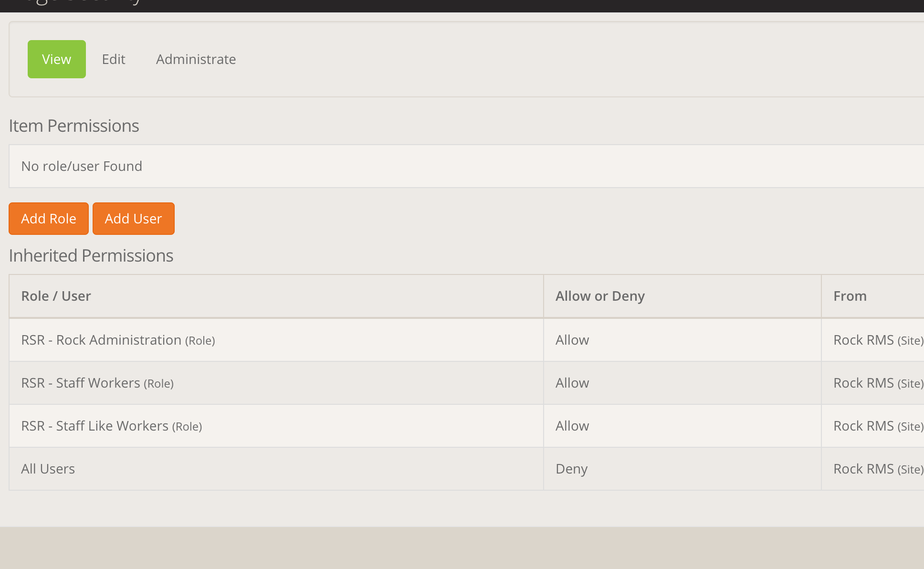Screen dimensions: 924x569
Task: Click the Add Role button
Action: pos(49,219)
